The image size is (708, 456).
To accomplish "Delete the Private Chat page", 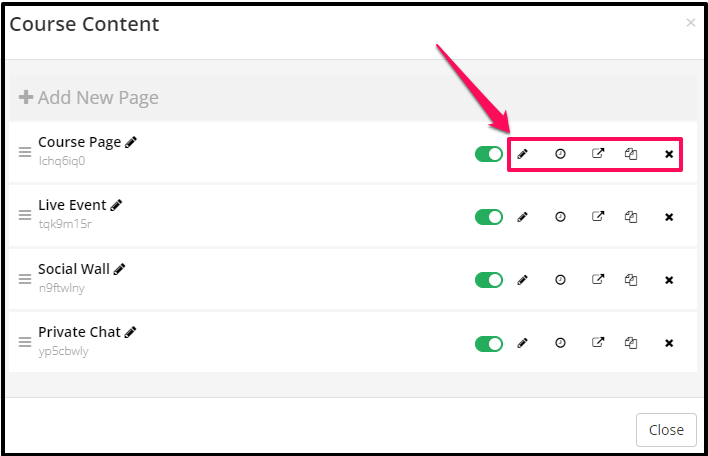I will pyautogui.click(x=669, y=343).
